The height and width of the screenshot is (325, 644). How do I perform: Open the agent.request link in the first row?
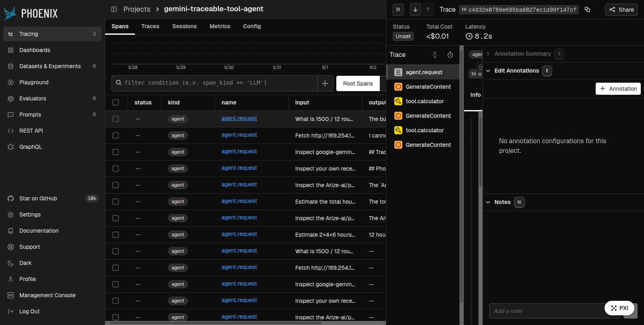click(x=239, y=119)
